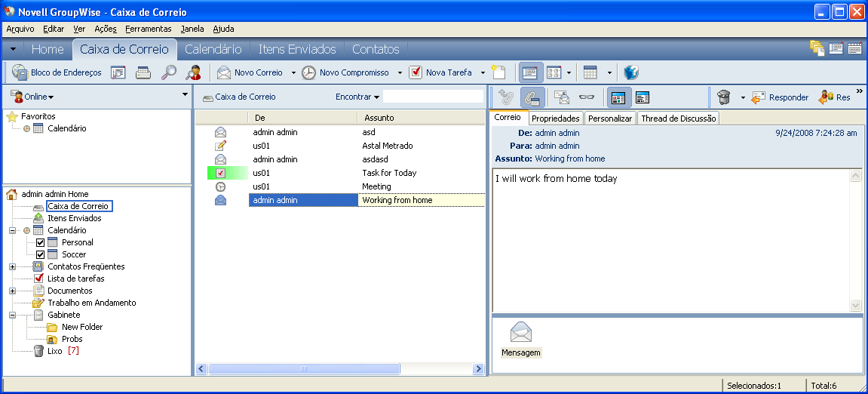Open the Arquivo menu
Image resolution: width=868 pixels, height=394 pixels.
coord(20,29)
